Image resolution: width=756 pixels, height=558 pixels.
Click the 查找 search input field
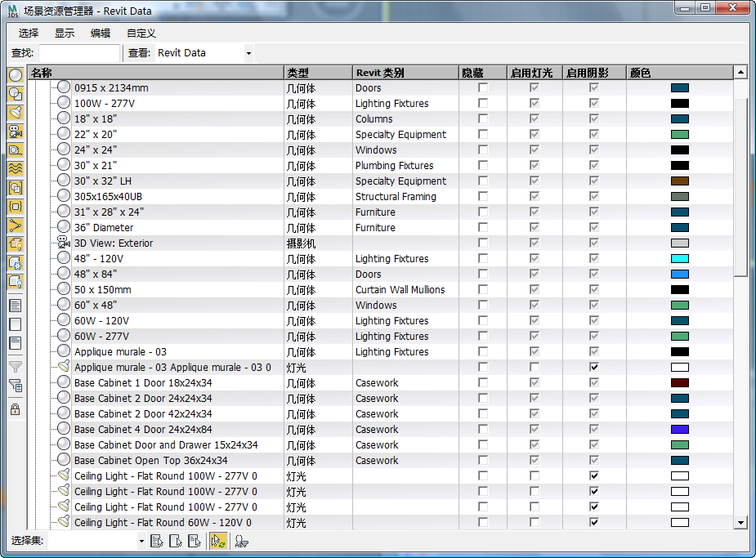tap(79, 53)
